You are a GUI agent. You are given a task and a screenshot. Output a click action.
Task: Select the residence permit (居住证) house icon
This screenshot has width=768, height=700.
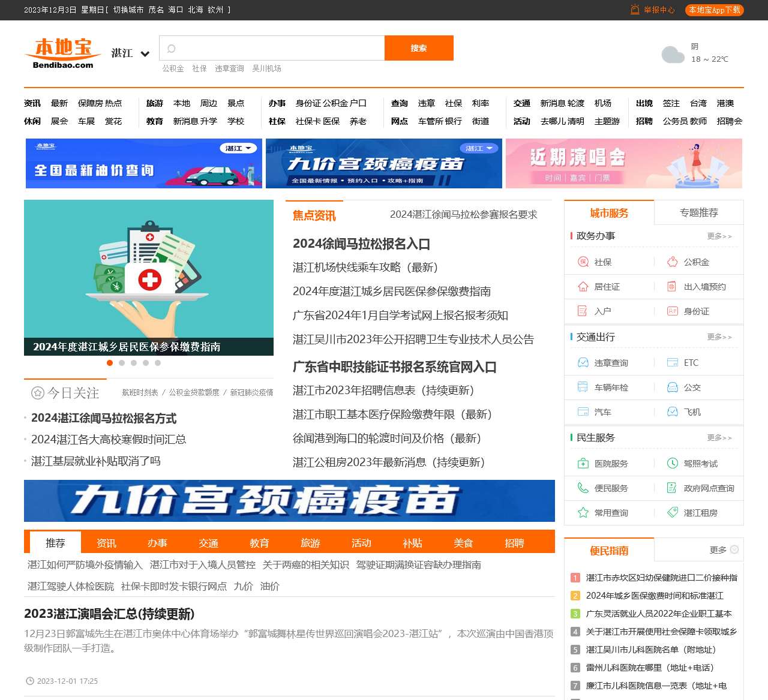583,287
